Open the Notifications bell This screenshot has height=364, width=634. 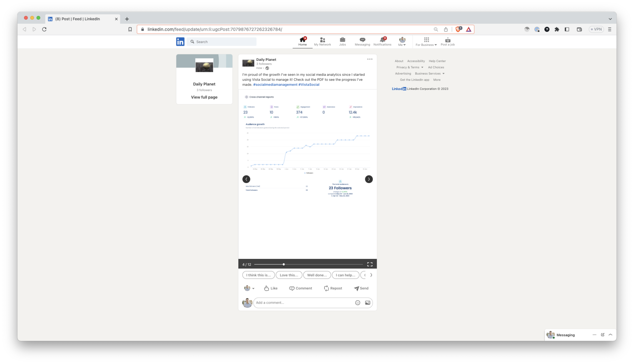[382, 41]
